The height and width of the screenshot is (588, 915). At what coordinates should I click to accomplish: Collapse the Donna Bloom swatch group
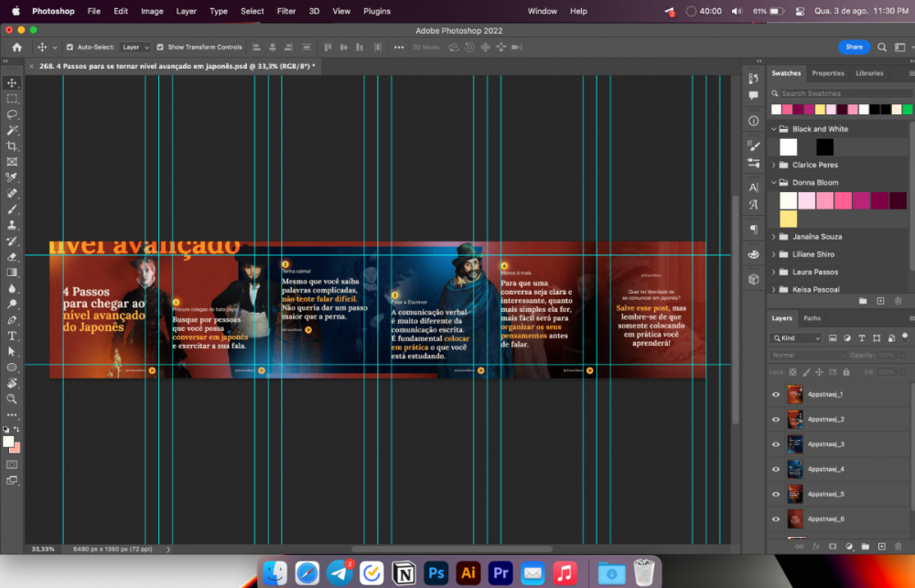[x=774, y=183]
